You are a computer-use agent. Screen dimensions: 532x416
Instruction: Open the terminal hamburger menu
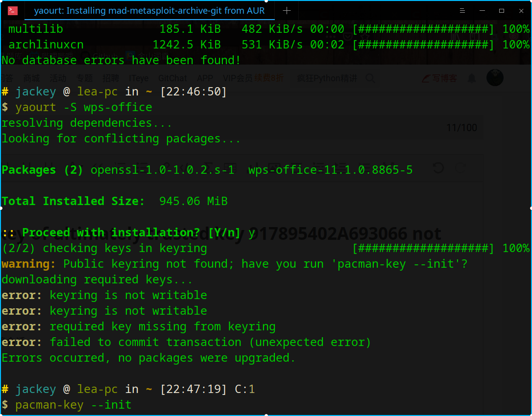[462, 11]
